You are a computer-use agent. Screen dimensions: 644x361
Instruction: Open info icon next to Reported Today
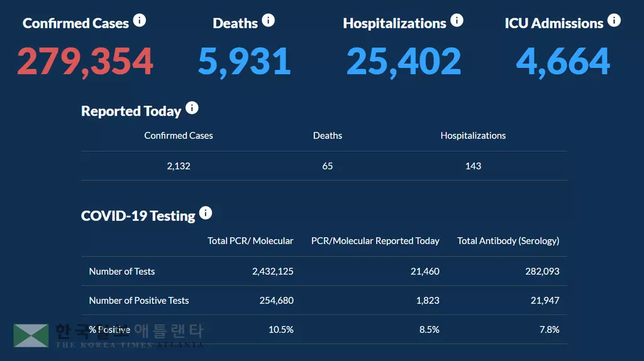pos(192,108)
